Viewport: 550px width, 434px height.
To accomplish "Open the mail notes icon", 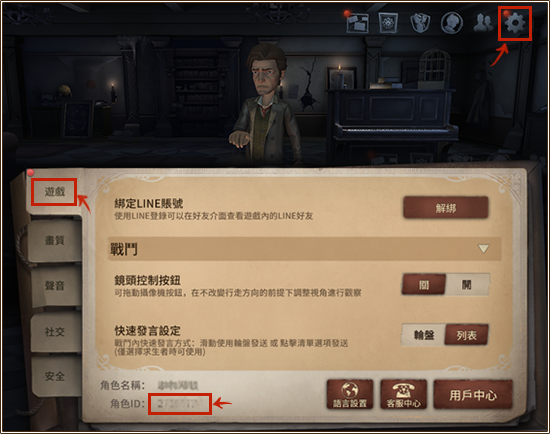I will tap(357, 23).
